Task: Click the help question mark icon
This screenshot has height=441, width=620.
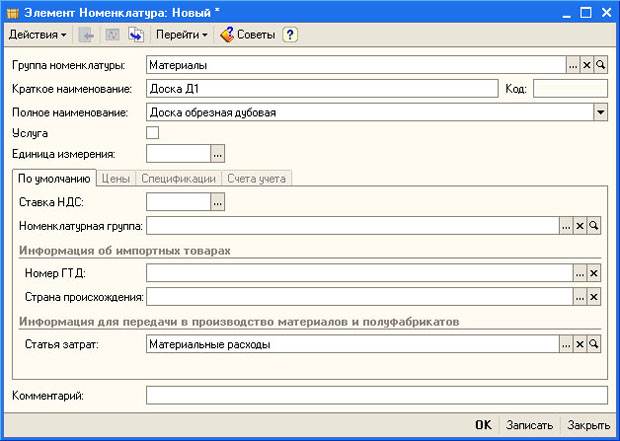Action: 290,35
